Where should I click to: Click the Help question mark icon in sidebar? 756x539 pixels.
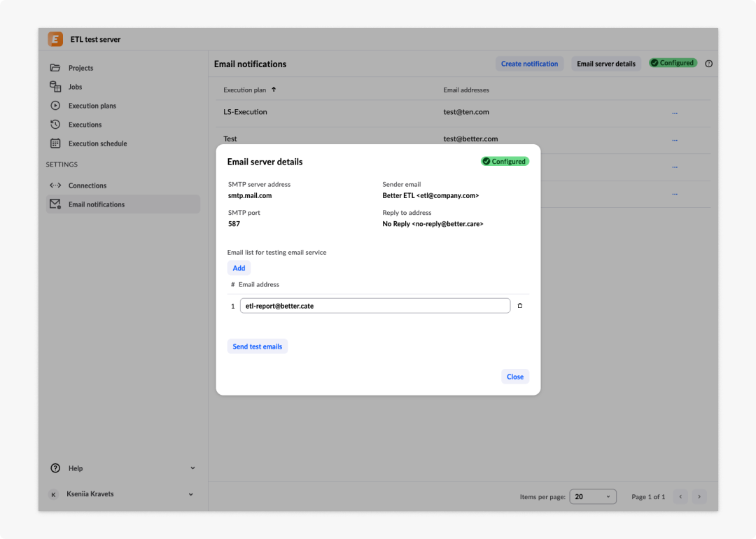(x=55, y=468)
